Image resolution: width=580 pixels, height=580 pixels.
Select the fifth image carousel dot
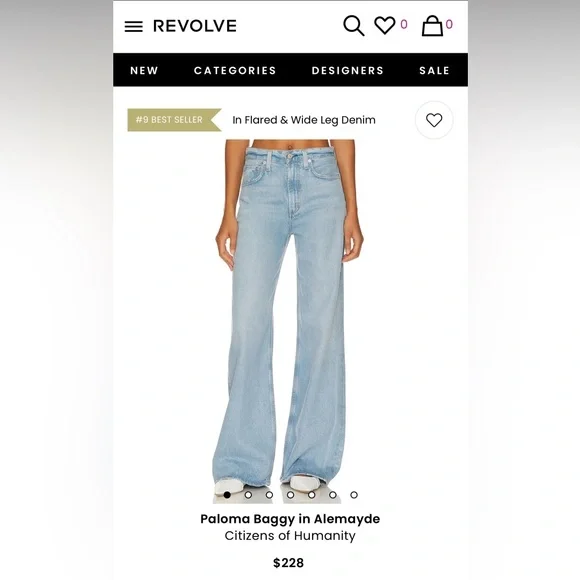311,495
